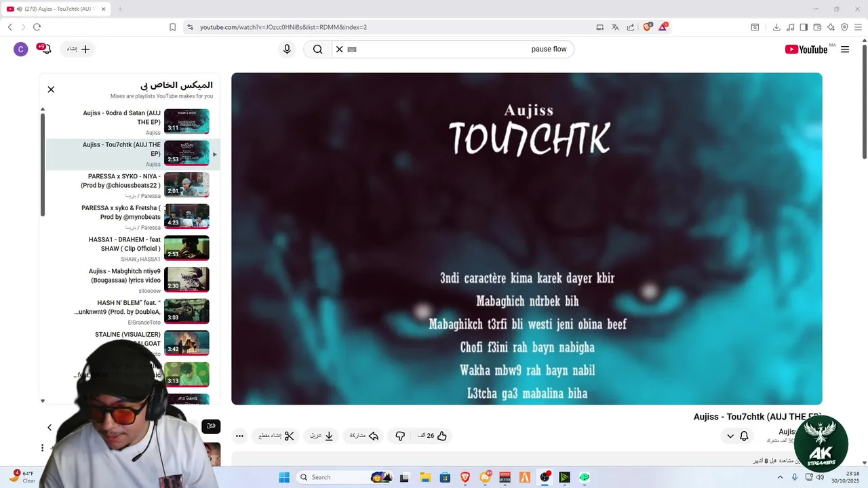Image resolution: width=868 pixels, height=488 pixels.
Task: Bookmark this page in Brave
Action: pyautogui.click(x=172, y=27)
